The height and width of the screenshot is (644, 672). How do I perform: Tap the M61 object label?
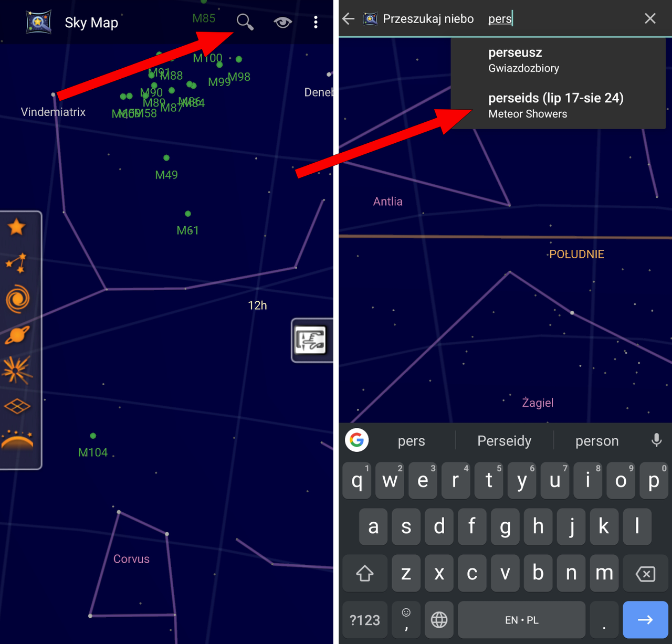(187, 230)
